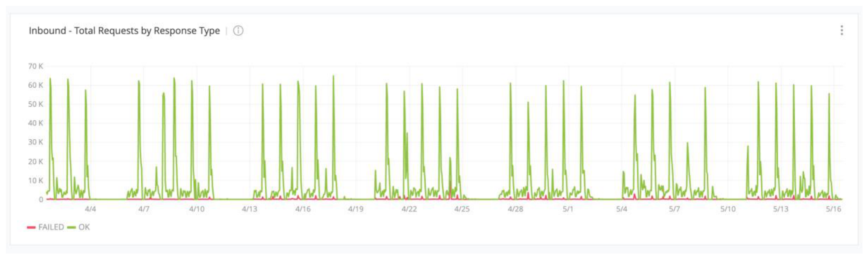Click the 70 K axis label

point(36,66)
